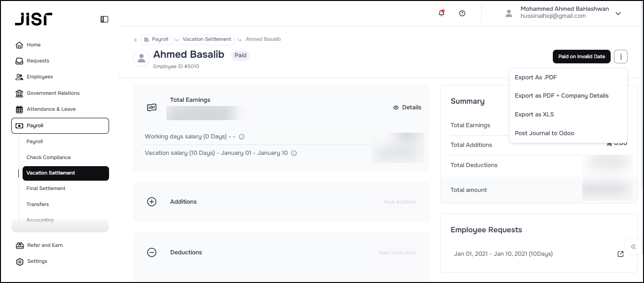Viewport: 644px width, 283px height.
Task: Click the notification bell icon
Action: tap(441, 13)
